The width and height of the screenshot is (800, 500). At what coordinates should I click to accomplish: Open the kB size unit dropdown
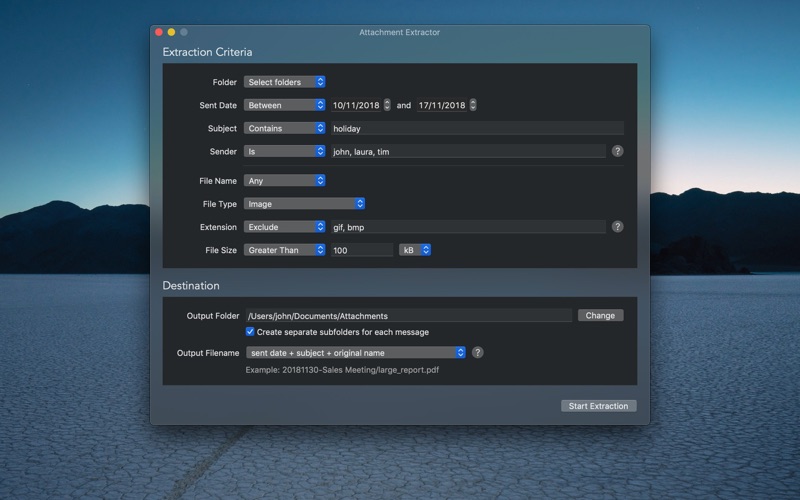(x=415, y=250)
